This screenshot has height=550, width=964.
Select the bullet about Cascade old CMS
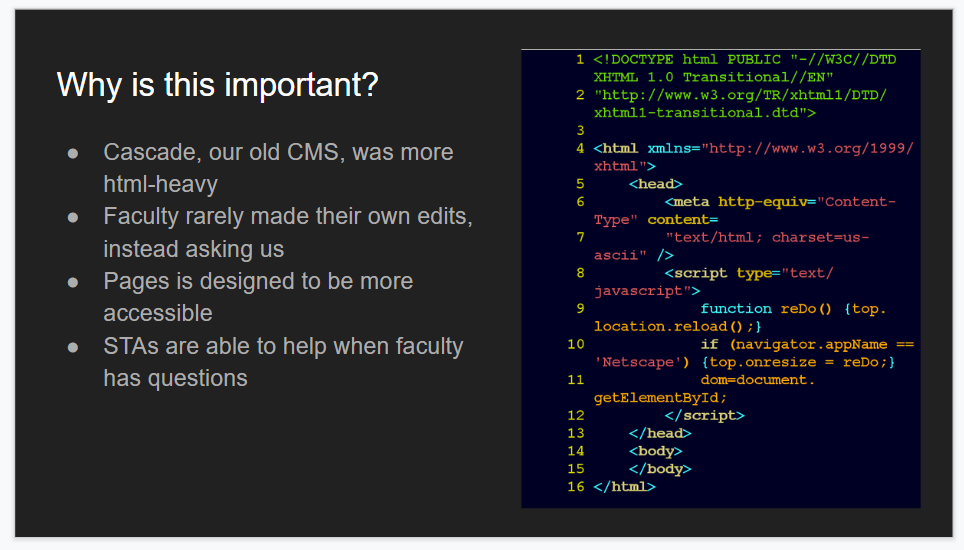pyautogui.click(x=278, y=168)
